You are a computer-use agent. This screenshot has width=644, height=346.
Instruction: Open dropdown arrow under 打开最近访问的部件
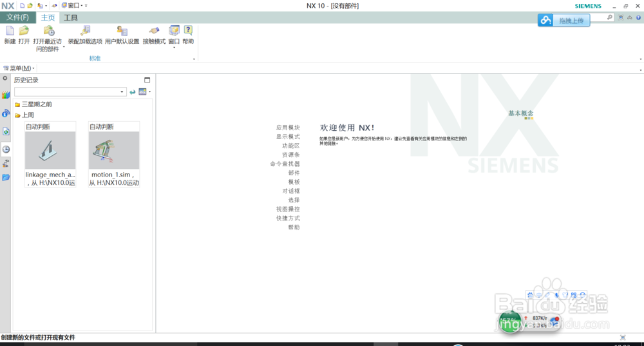tap(64, 47)
